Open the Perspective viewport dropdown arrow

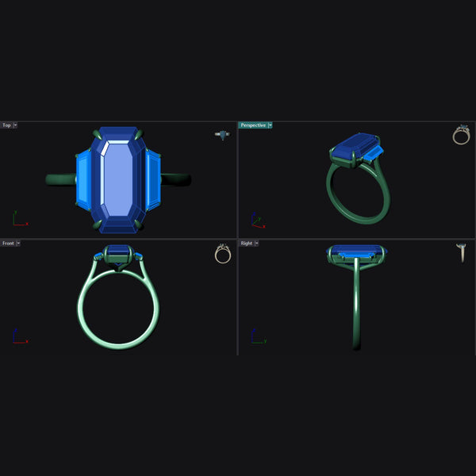(x=270, y=125)
